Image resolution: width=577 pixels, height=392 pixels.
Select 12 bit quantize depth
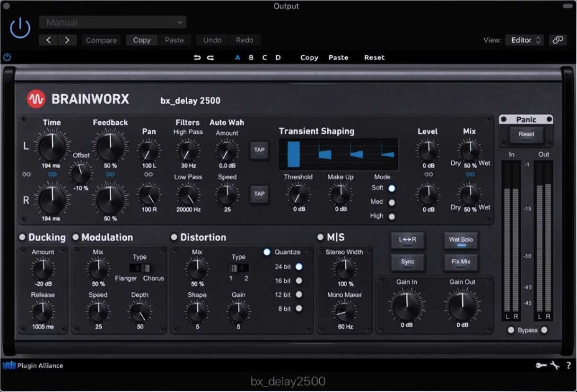pos(299,295)
